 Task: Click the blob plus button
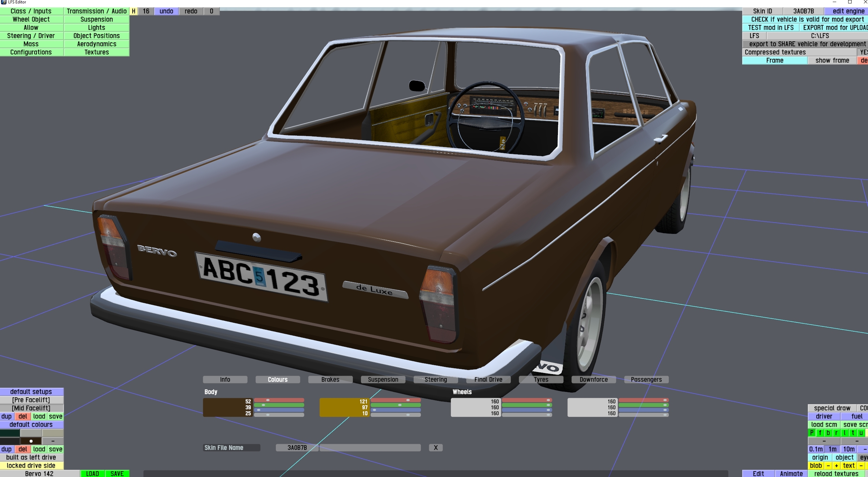[x=836, y=466]
